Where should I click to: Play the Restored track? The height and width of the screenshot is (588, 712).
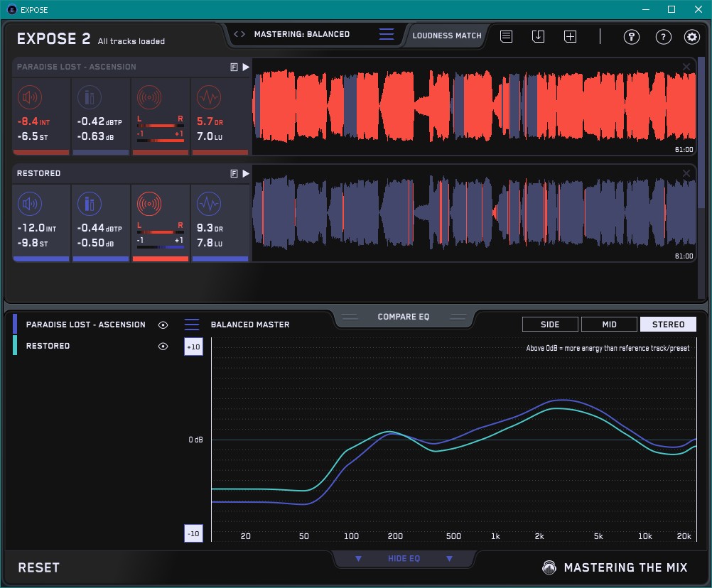pyautogui.click(x=246, y=173)
